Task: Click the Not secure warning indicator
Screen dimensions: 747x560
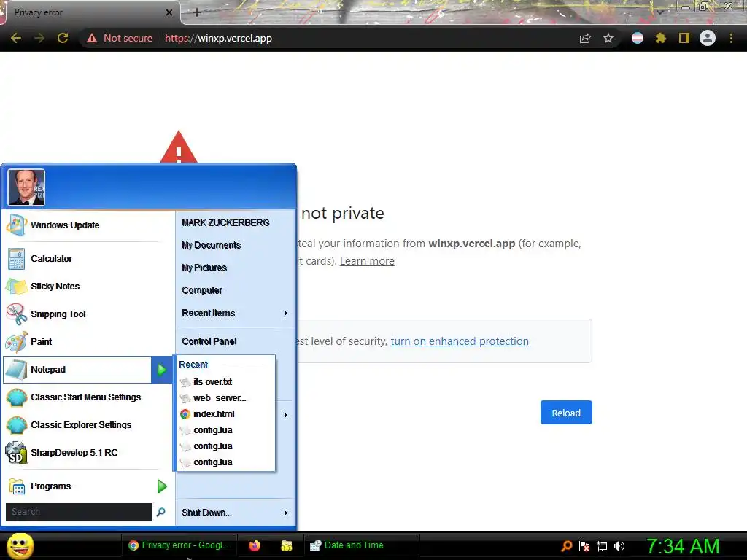Action: pyautogui.click(x=120, y=38)
